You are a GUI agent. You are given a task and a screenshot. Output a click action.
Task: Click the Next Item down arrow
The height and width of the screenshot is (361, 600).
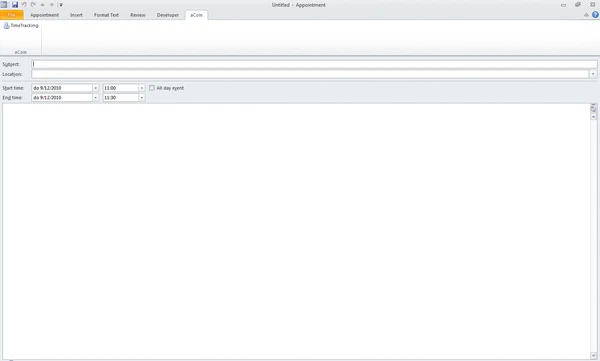point(51,5)
